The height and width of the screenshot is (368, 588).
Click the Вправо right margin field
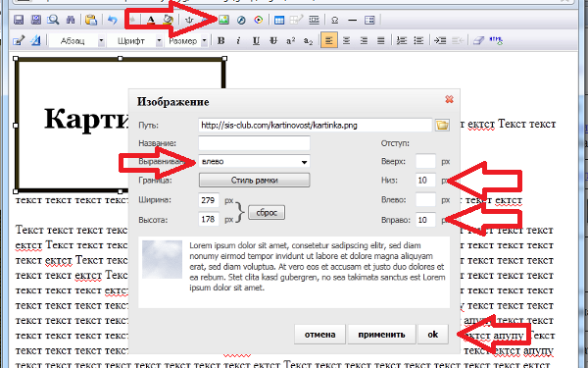click(425, 220)
